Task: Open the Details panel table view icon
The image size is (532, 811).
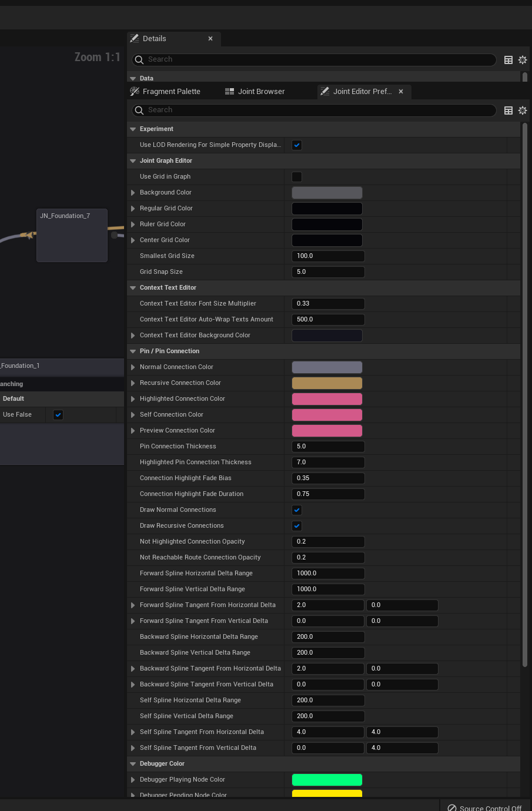Action: tap(508, 60)
